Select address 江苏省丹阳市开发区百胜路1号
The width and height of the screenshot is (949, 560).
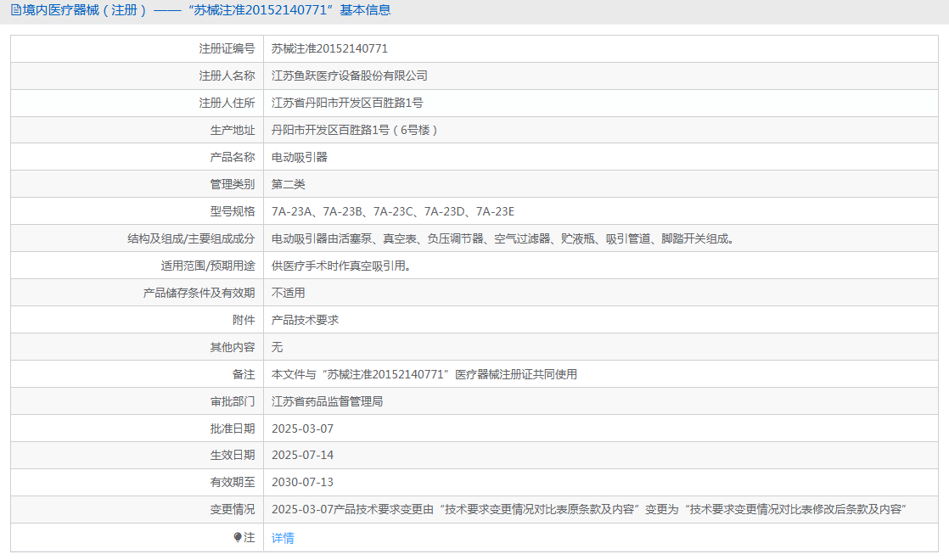tap(347, 103)
